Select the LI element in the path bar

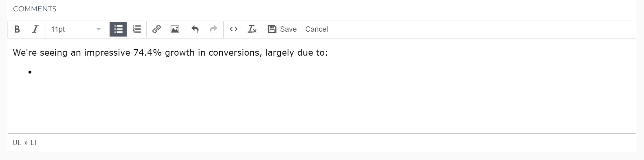[33, 143]
